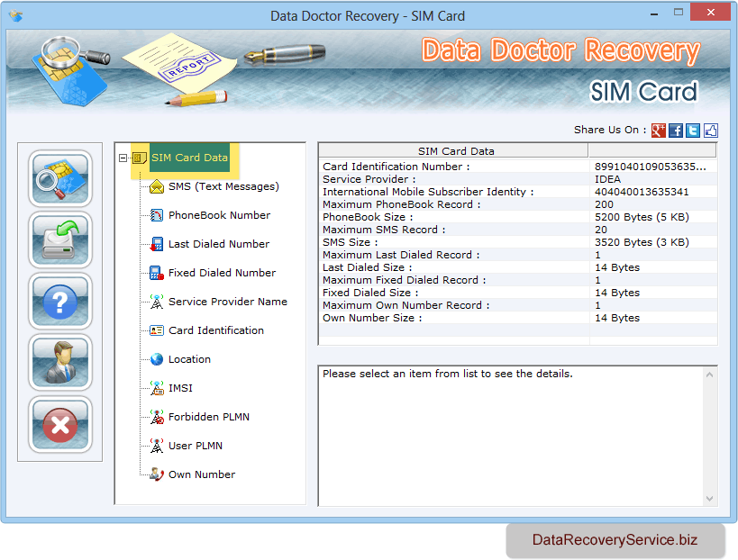The height and width of the screenshot is (560, 738).
Task: Click details pane scroll down arrow
Action: pyautogui.click(x=710, y=499)
